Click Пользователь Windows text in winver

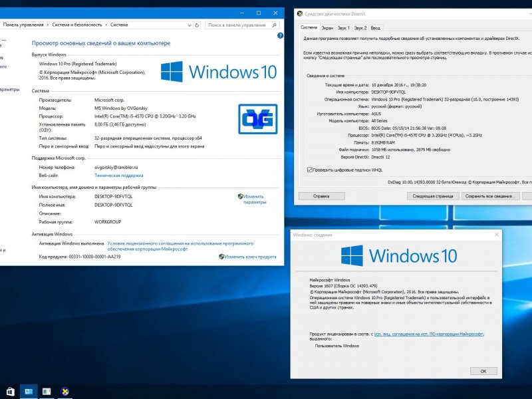pos(337,346)
